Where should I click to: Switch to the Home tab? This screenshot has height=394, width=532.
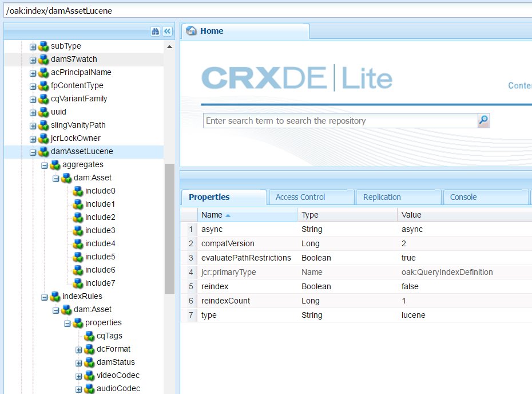(x=245, y=31)
